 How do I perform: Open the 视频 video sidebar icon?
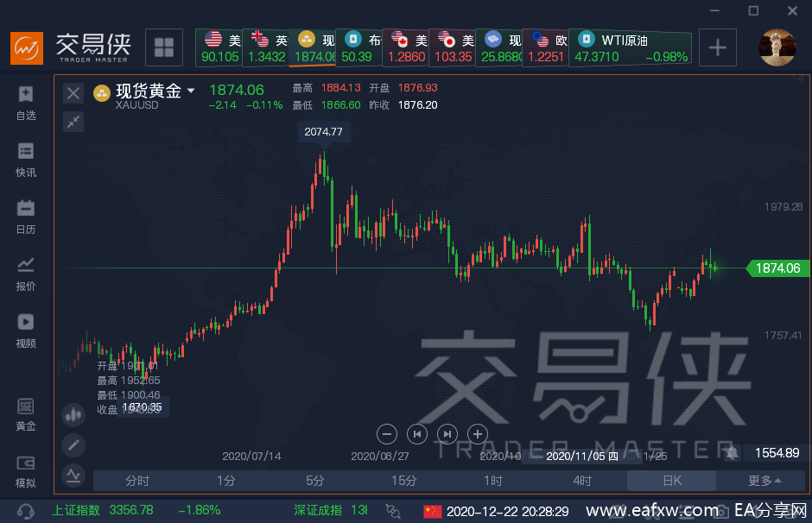(x=25, y=331)
